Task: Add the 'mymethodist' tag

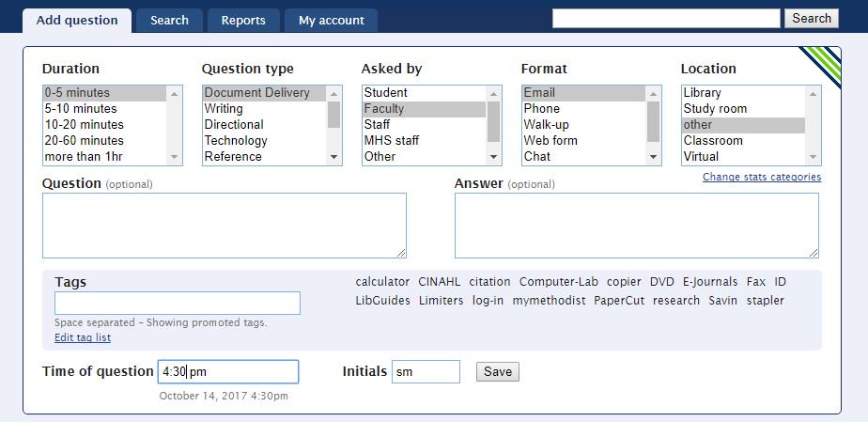Action: pos(549,301)
